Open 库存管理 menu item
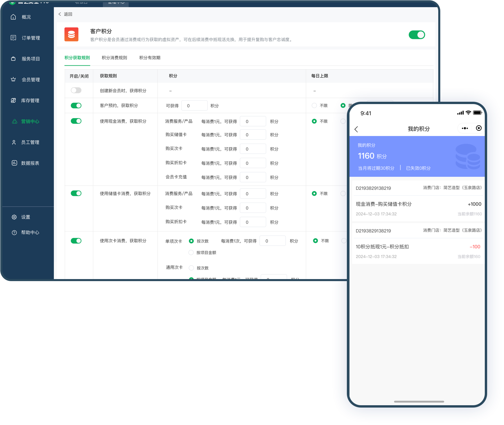Viewport: 504px width, 425px height. pos(30,101)
